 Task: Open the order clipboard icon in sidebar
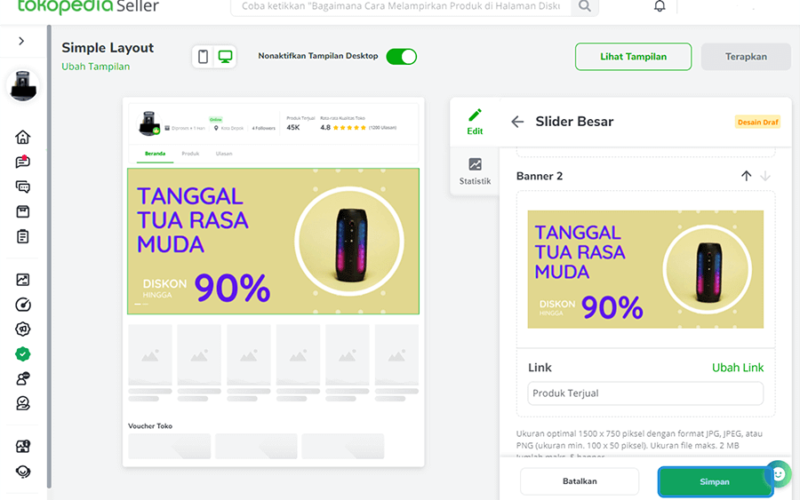[22, 237]
